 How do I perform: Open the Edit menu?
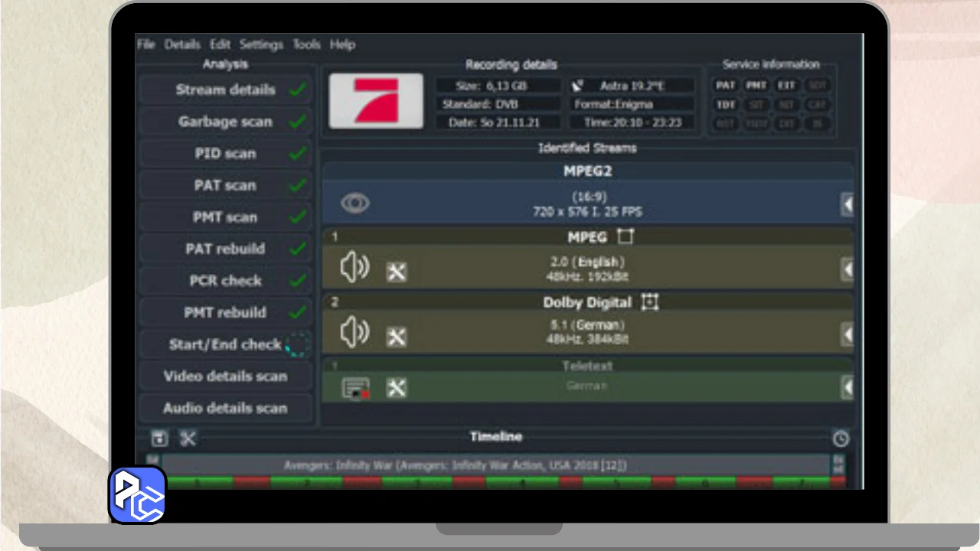(x=220, y=44)
